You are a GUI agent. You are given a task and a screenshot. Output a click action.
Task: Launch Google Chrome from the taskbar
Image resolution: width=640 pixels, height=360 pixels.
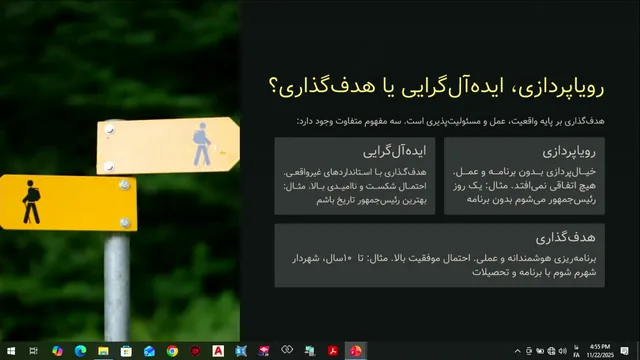pyautogui.click(x=172, y=351)
